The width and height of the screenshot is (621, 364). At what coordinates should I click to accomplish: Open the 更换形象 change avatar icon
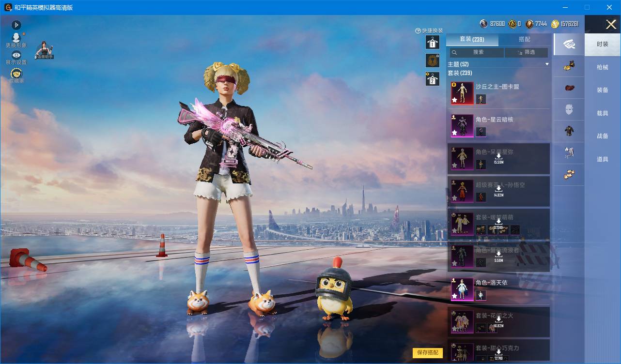tap(16, 38)
